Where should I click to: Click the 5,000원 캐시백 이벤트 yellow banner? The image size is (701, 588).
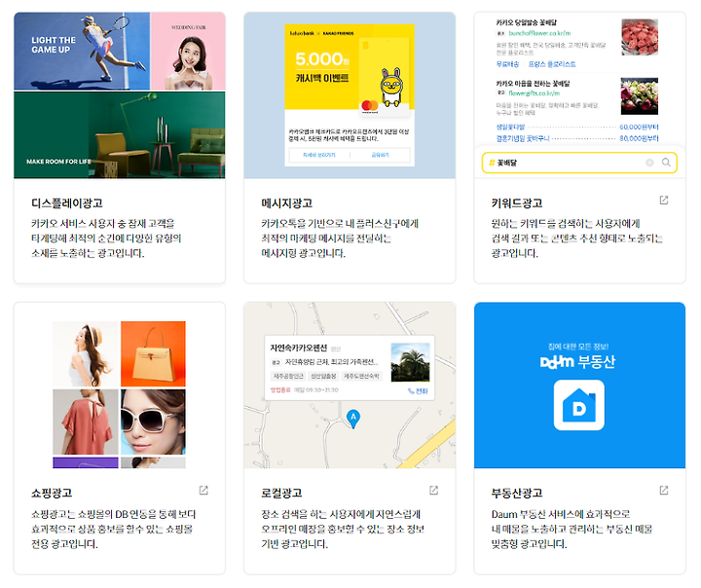[350, 66]
